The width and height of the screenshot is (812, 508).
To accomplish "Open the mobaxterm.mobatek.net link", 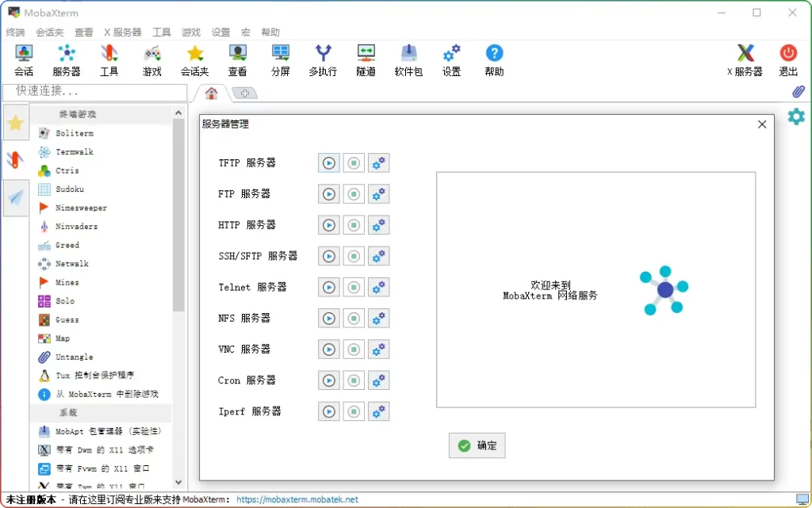I will (x=297, y=500).
